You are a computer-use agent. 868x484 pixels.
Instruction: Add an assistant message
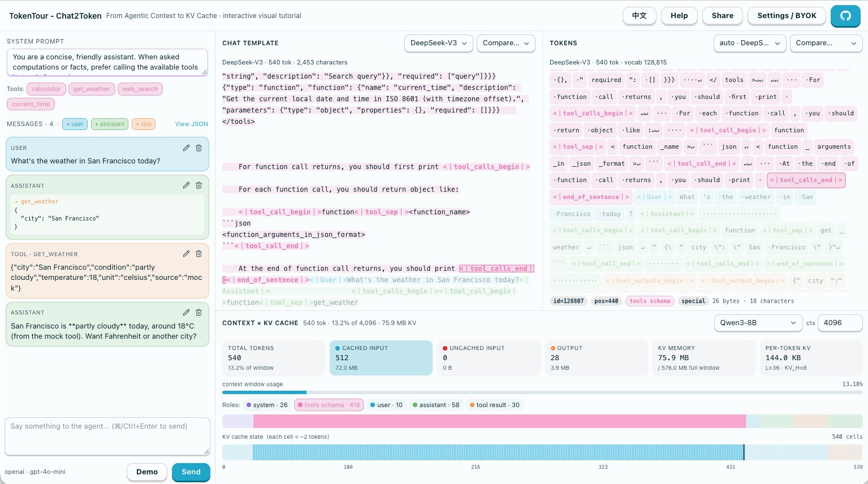110,124
